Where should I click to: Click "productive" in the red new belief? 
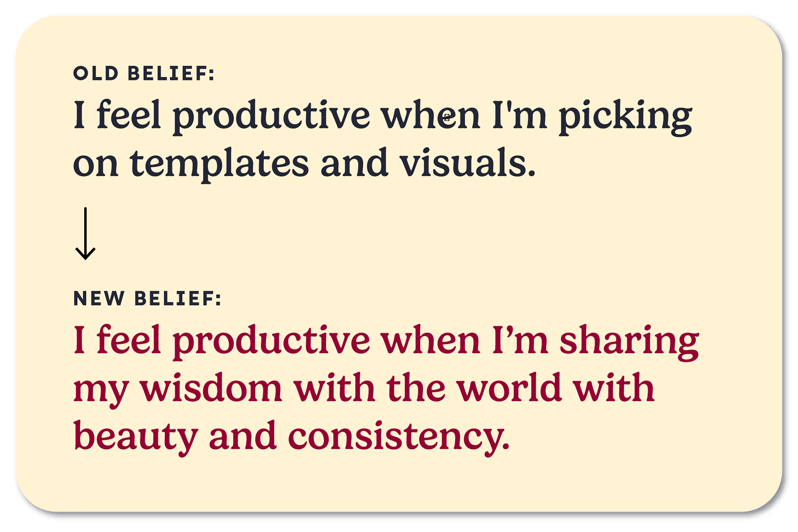point(271,342)
